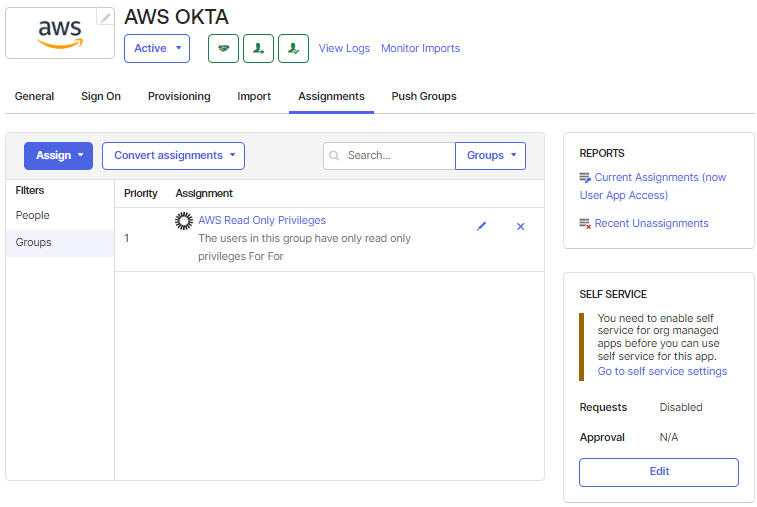Screen dimensions: 757x507
Task: Click the Requests Disabled value
Action: (681, 407)
